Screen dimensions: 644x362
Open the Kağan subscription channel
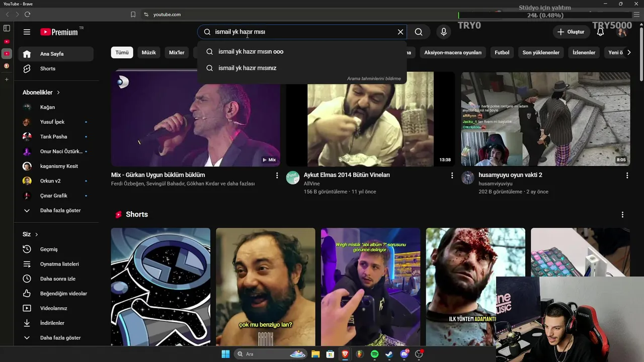pyautogui.click(x=56, y=107)
